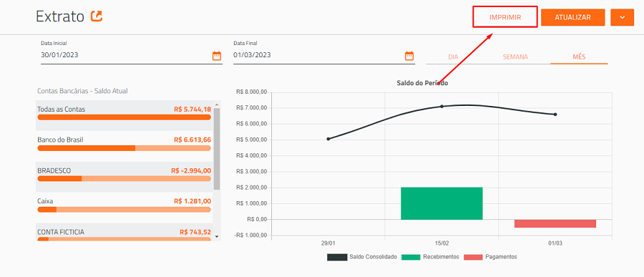Toggle Pagamentos legend series
This screenshot has width=644, height=277.
[490, 257]
